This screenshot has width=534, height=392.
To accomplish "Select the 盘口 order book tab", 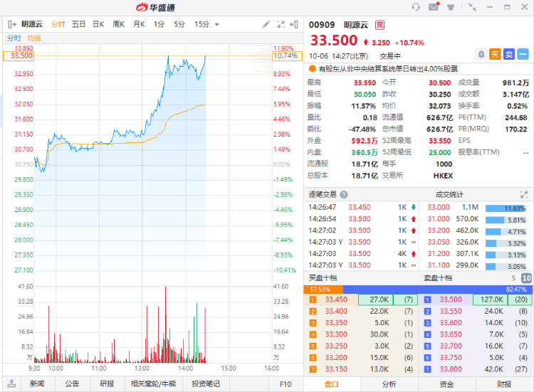I will (331, 384).
